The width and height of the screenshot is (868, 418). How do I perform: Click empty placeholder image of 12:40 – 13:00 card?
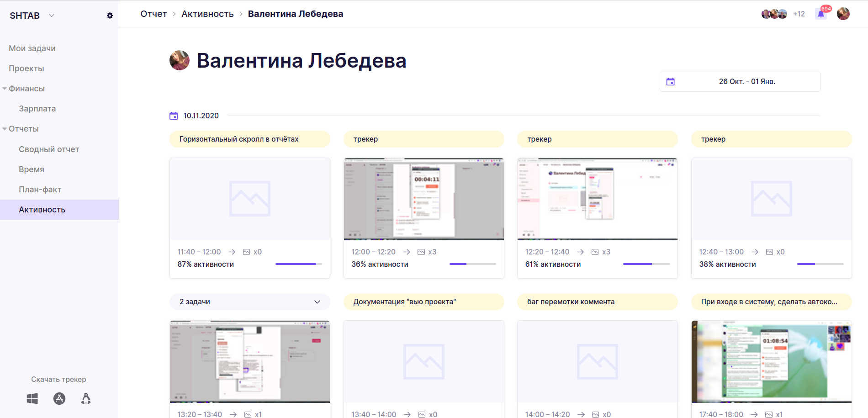coord(771,199)
